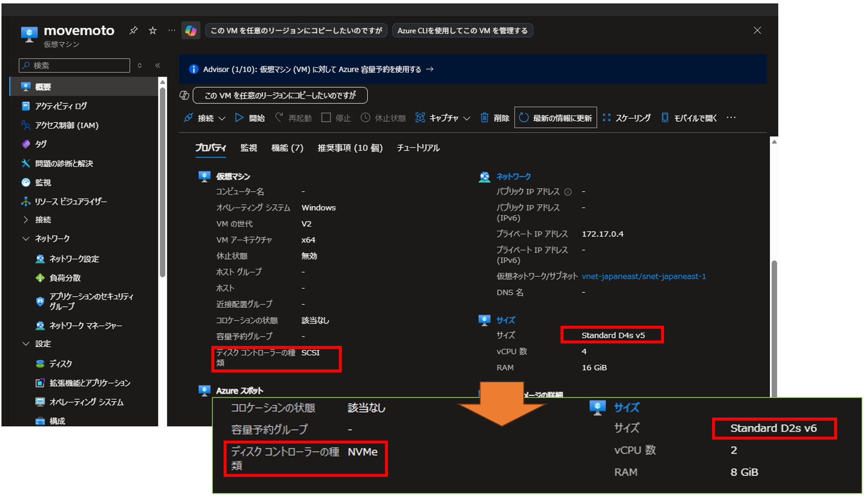Open the ディスク item in sidebar
Screen dimensions: 868x498
(x=60, y=364)
